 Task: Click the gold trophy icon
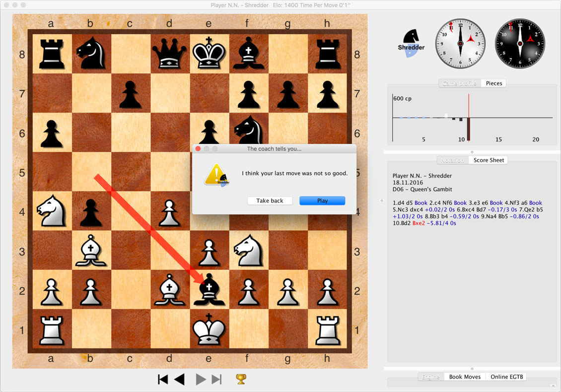(x=241, y=379)
